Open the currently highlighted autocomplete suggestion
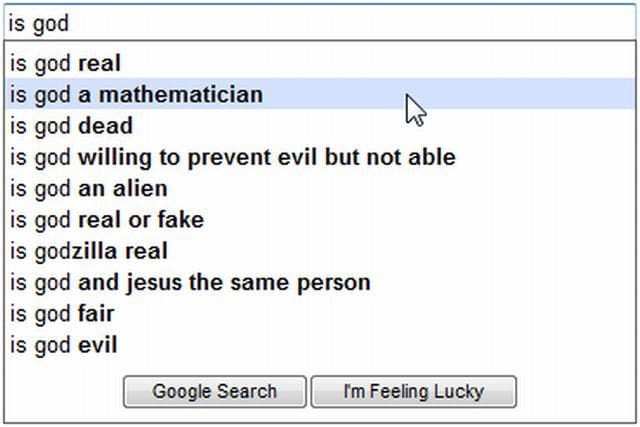This screenshot has width=640, height=427. 137,95
